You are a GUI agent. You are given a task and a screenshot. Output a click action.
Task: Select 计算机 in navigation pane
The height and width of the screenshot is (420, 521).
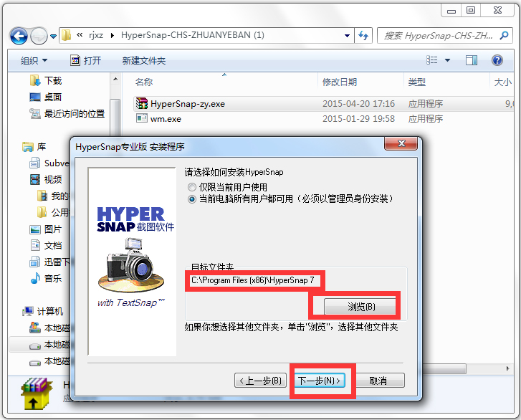coord(42,311)
